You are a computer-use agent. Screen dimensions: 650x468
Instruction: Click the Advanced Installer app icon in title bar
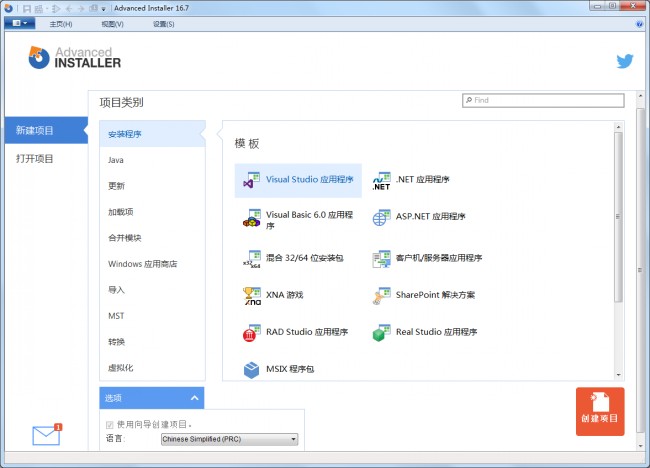pos(8,8)
